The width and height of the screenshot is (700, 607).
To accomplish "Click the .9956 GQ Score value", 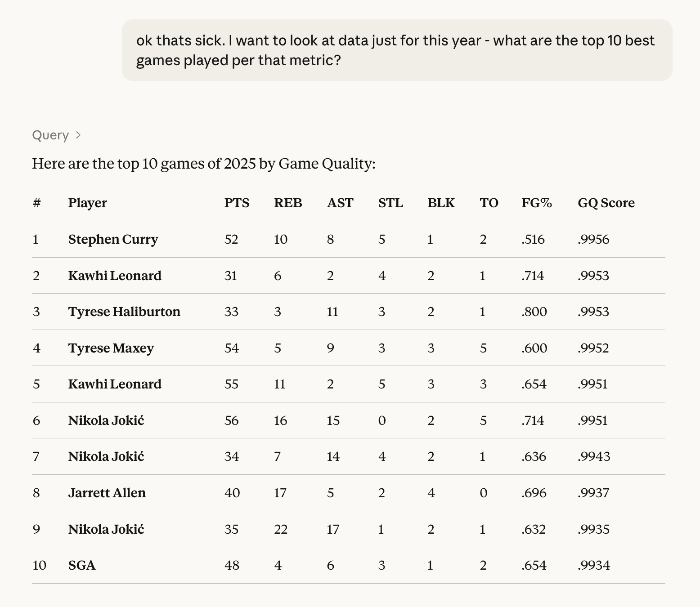I will pyautogui.click(x=593, y=239).
